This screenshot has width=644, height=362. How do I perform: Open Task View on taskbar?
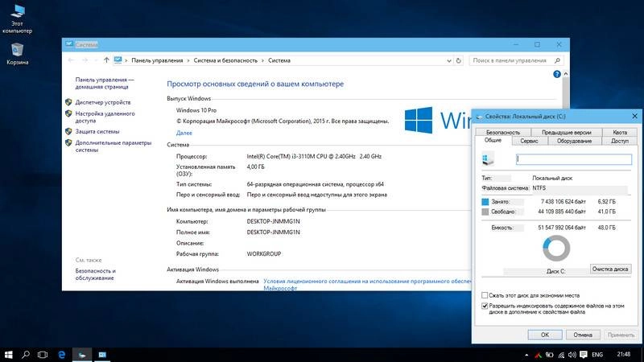(43, 355)
